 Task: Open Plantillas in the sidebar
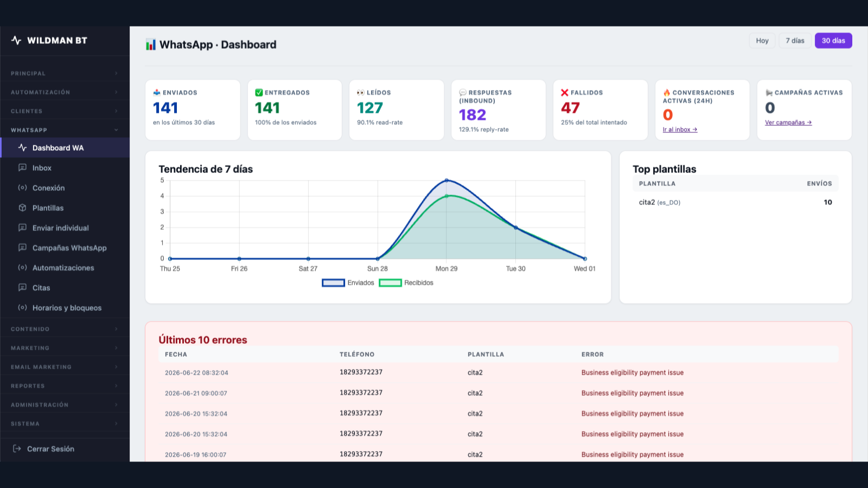(65, 208)
